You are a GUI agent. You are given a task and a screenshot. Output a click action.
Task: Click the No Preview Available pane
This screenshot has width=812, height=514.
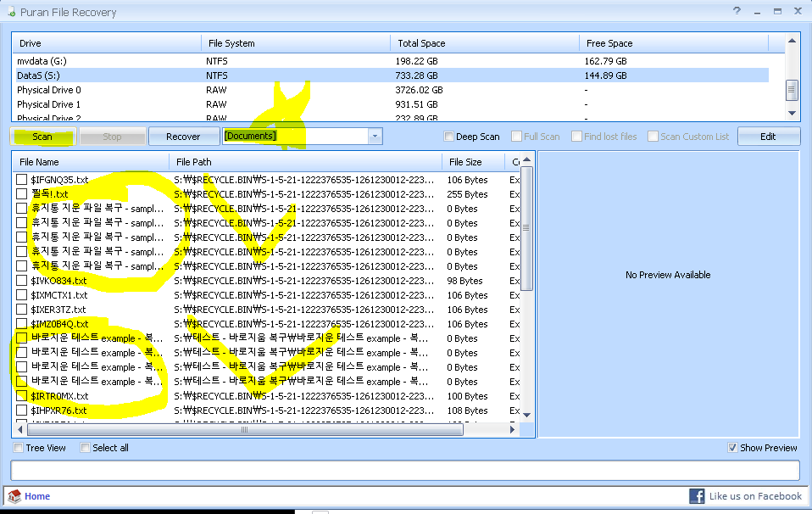pos(668,294)
